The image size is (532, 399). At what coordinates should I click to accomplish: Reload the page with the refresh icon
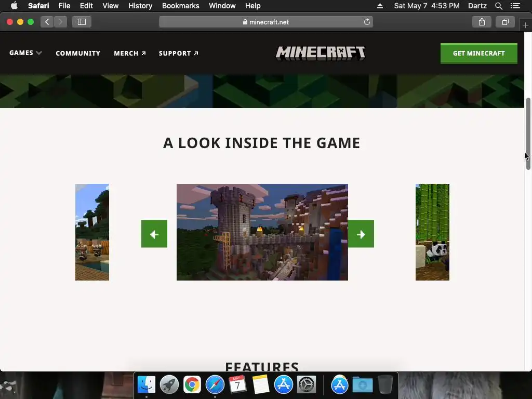coord(367,22)
